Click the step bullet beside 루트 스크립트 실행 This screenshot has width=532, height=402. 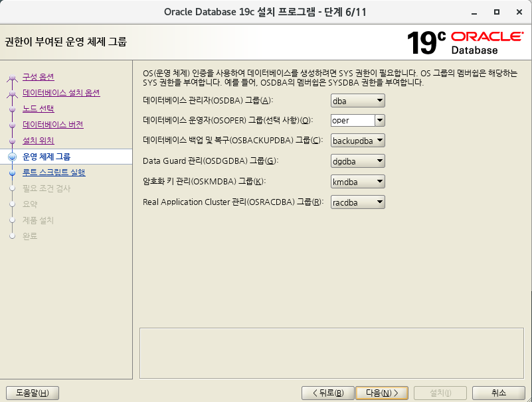point(13,173)
